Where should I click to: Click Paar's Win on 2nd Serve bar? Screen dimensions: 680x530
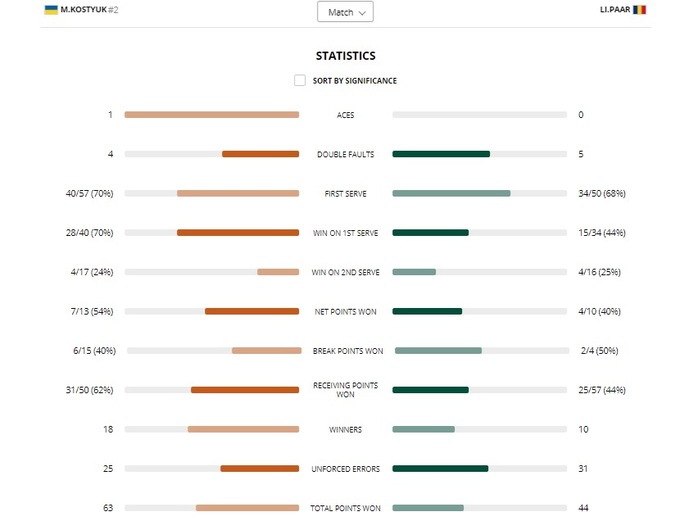(x=414, y=272)
